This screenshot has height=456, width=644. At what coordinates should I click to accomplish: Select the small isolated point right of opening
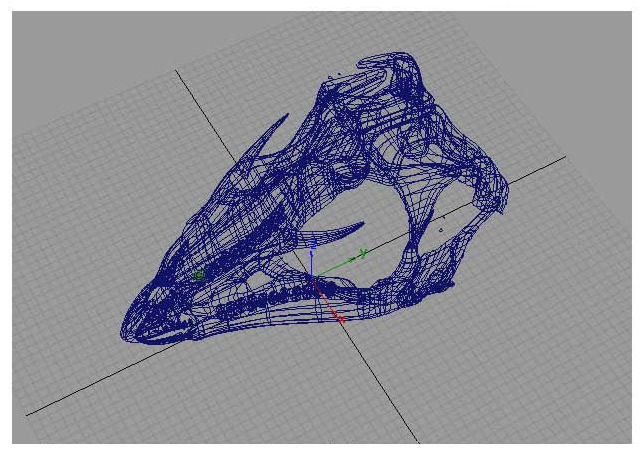(440, 230)
